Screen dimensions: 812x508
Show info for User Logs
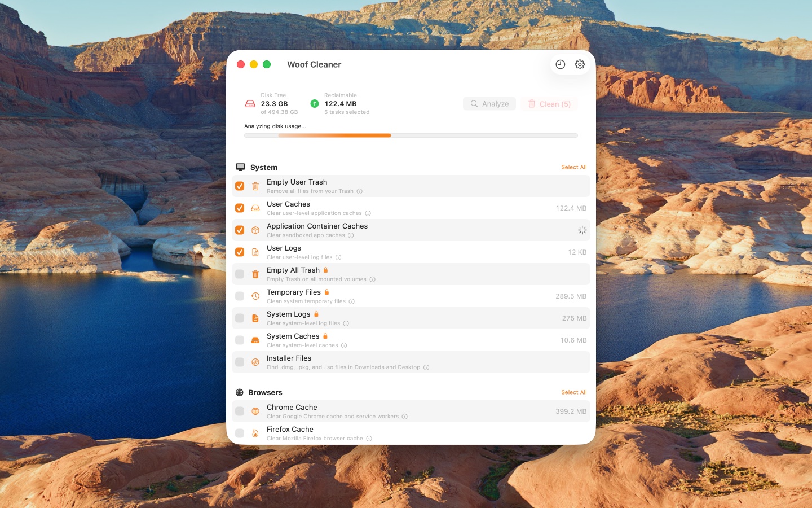tap(338, 257)
